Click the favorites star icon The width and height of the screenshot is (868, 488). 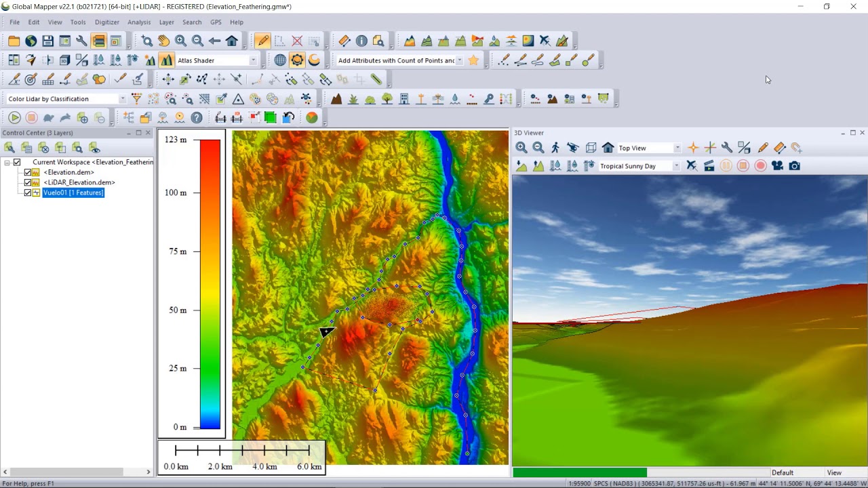pyautogui.click(x=473, y=60)
